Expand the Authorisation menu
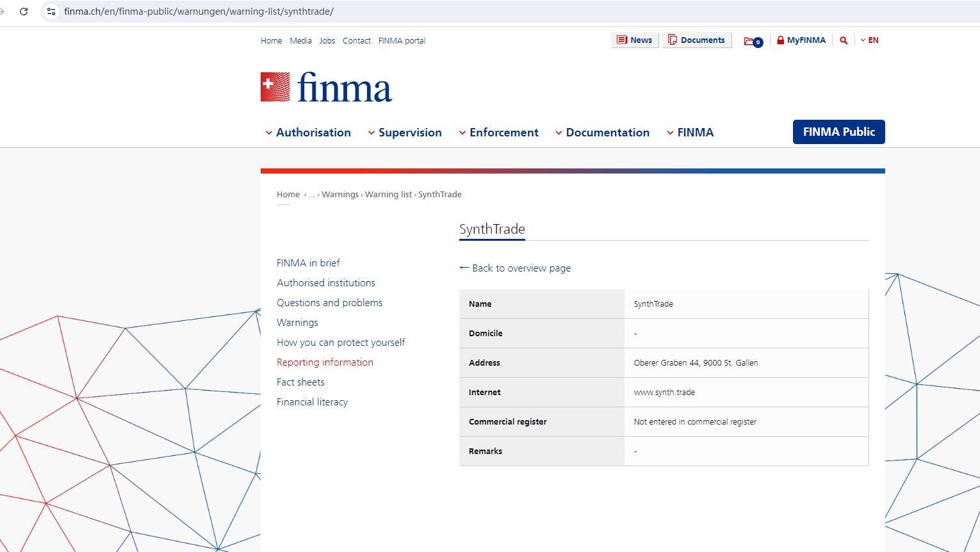 (308, 133)
